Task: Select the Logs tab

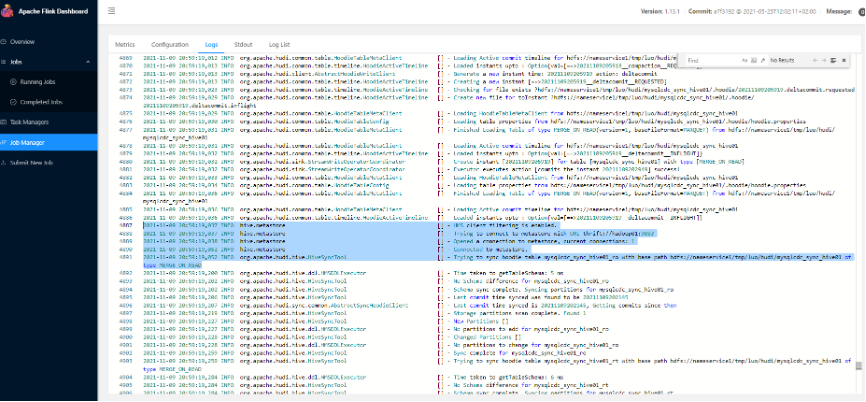Action: click(212, 45)
